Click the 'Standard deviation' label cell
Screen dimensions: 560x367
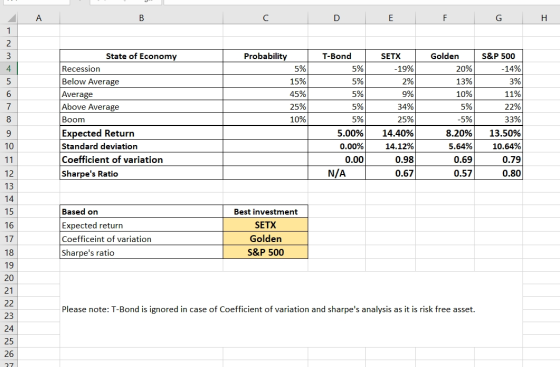coord(141,146)
